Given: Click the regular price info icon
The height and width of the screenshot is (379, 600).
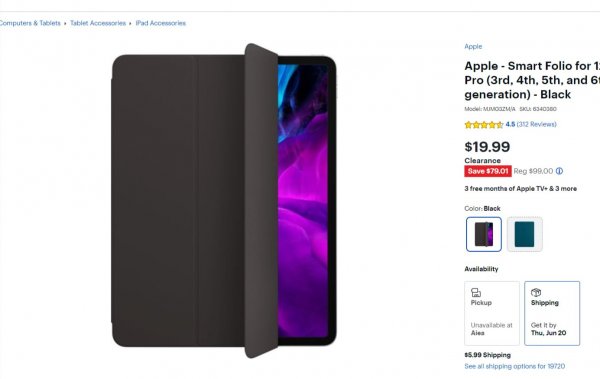Looking at the screenshot, I should pos(559,171).
